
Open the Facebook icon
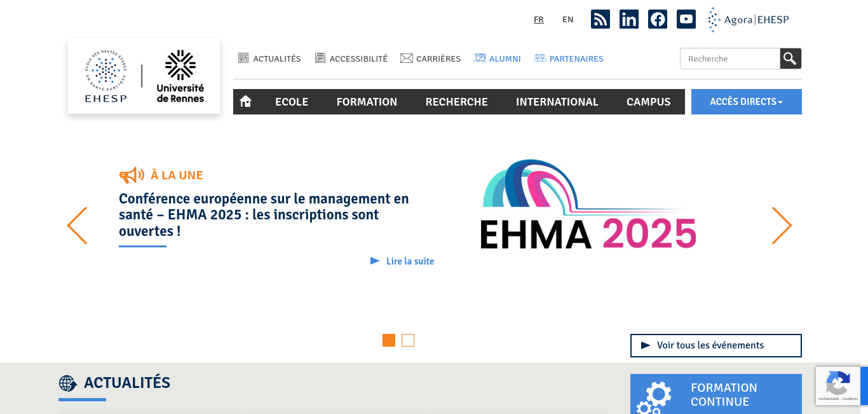[x=658, y=19]
